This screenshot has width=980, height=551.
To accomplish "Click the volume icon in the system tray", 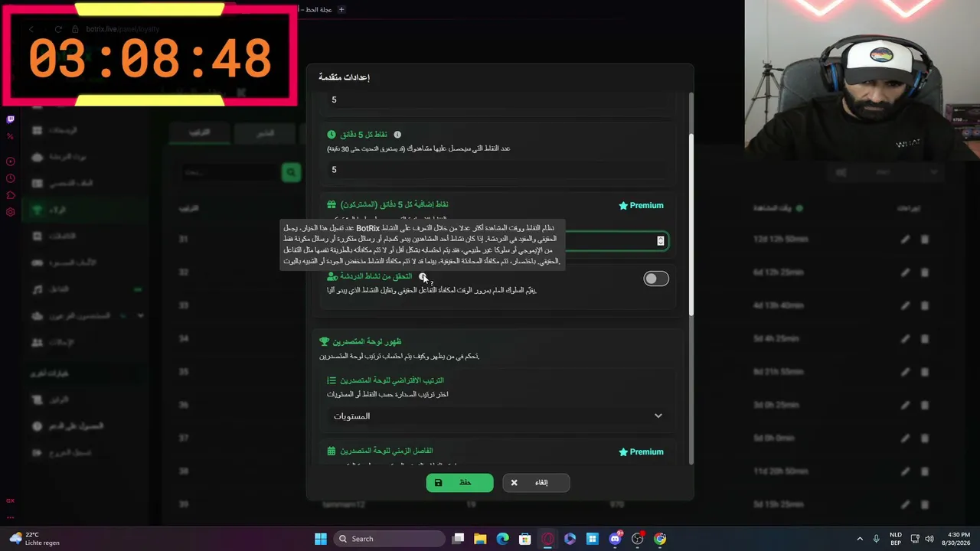I will pos(929,539).
